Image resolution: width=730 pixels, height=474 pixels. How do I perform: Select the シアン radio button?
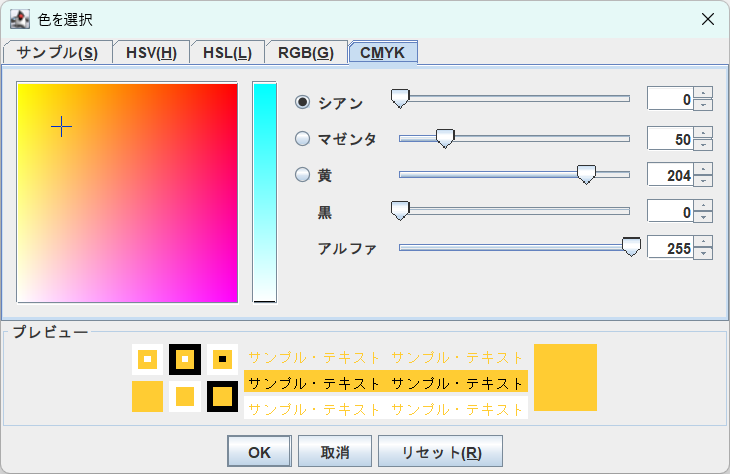pos(303,102)
